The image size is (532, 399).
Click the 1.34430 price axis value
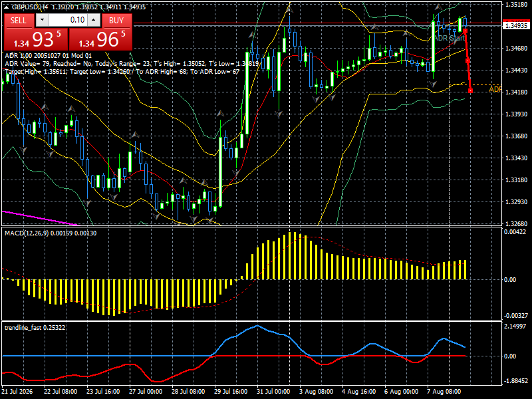517,70
